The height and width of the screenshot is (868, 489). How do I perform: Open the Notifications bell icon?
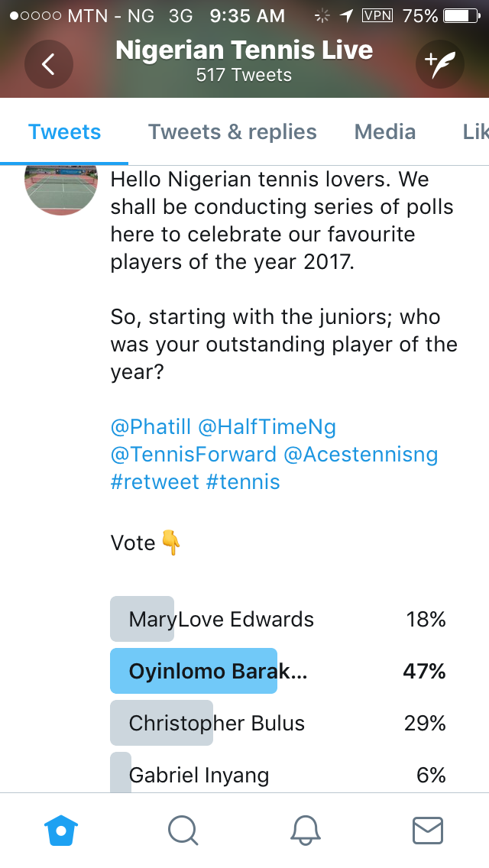click(x=306, y=830)
